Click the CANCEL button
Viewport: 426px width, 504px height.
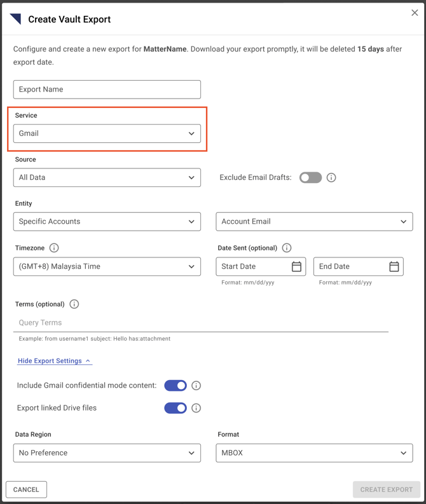(x=26, y=489)
